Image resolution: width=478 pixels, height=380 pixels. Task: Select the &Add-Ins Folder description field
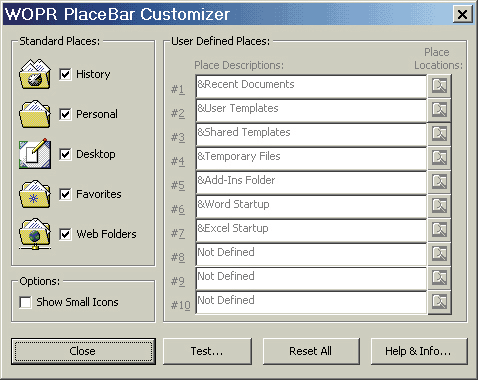(x=311, y=182)
